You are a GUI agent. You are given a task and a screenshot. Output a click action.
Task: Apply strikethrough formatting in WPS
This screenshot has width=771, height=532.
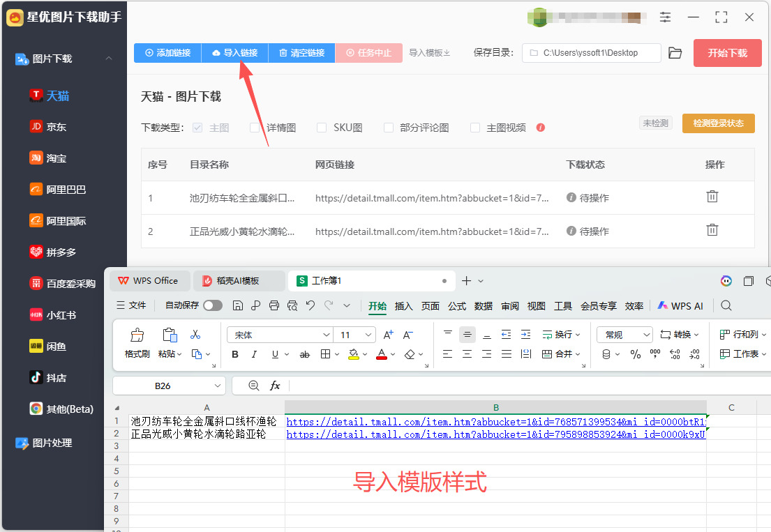click(x=305, y=354)
